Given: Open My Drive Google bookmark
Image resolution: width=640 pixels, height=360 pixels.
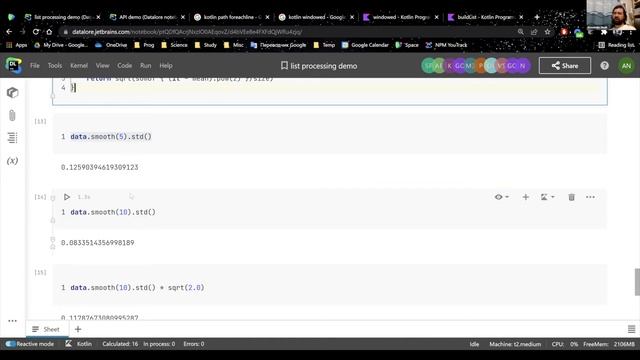Looking at the screenshot, I should click(60, 45).
